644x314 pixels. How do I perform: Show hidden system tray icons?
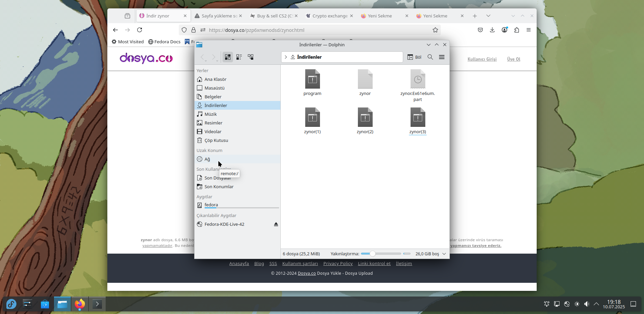(596, 304)
